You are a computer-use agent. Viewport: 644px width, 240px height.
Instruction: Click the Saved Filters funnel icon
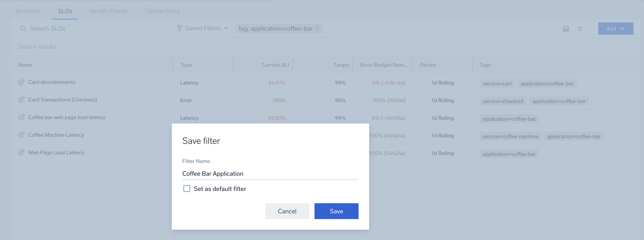tap(179, 28)
